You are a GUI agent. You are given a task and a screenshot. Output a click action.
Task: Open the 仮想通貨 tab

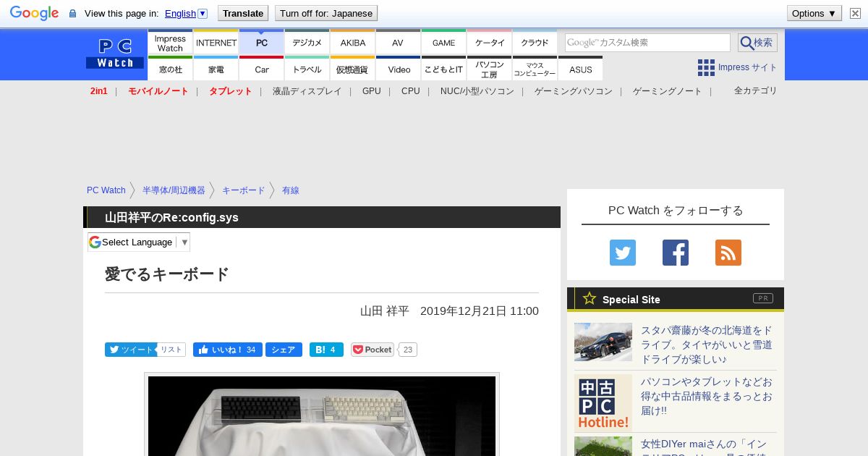coord(352,69)
